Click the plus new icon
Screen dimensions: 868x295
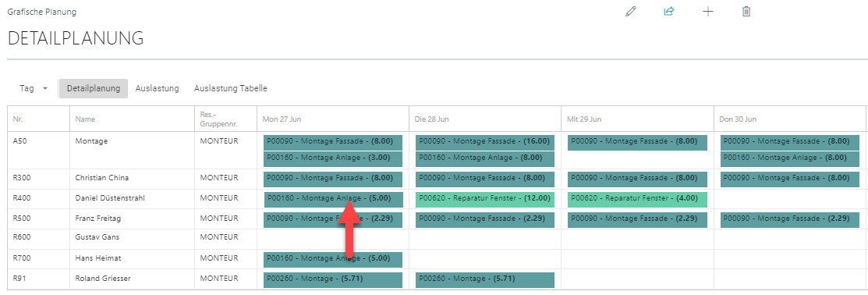click(x=707, y=12)
